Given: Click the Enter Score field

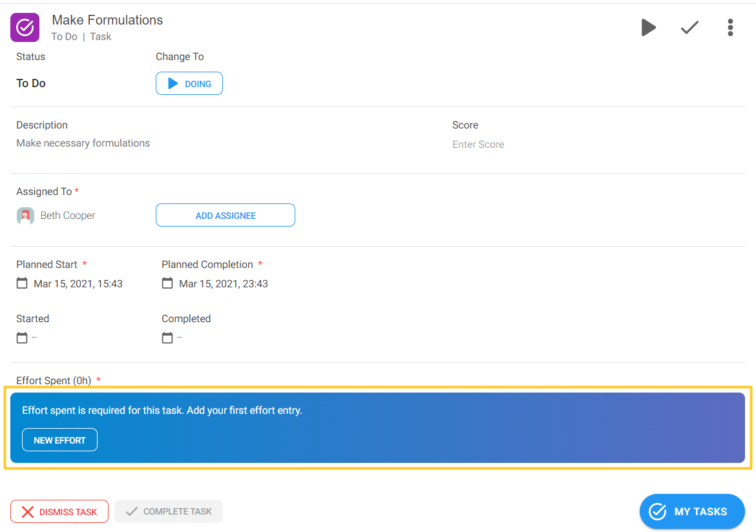Looking at the screenshot, I should (x=478, y=145).
